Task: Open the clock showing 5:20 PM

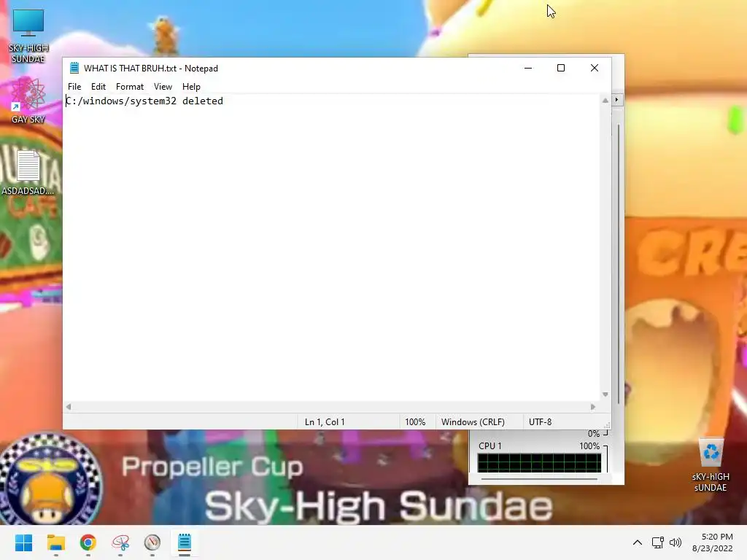Action: click(x=712, y=542)
